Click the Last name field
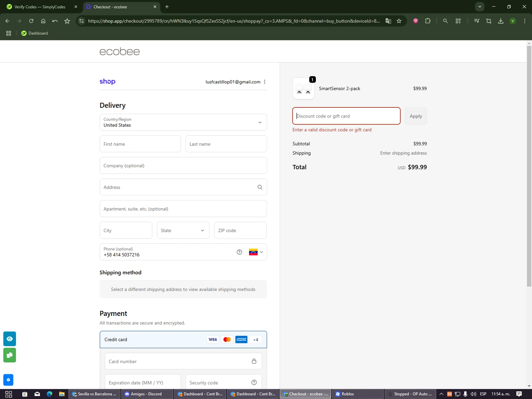Screen dimensions: 532x399 coord(226,144)
